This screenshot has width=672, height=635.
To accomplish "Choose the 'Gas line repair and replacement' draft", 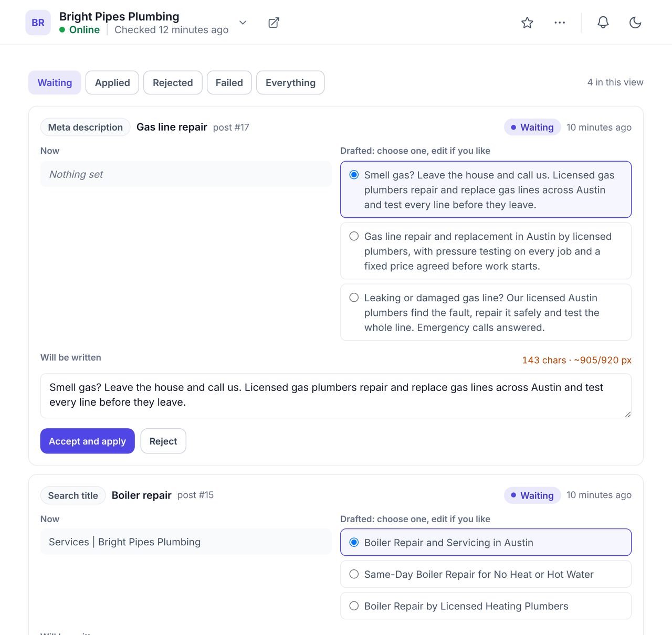I will 486,251.
